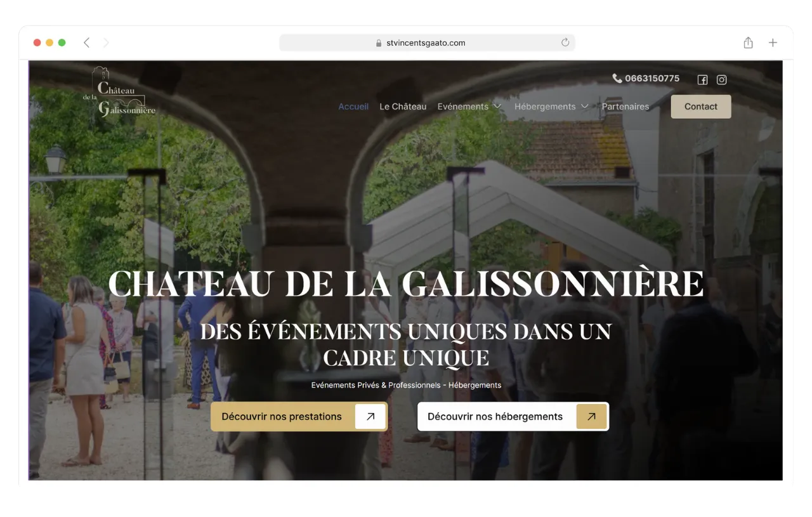Click the Découvrir nos hébergements button
The image size is (812, 517).
[x=513, y=417]
